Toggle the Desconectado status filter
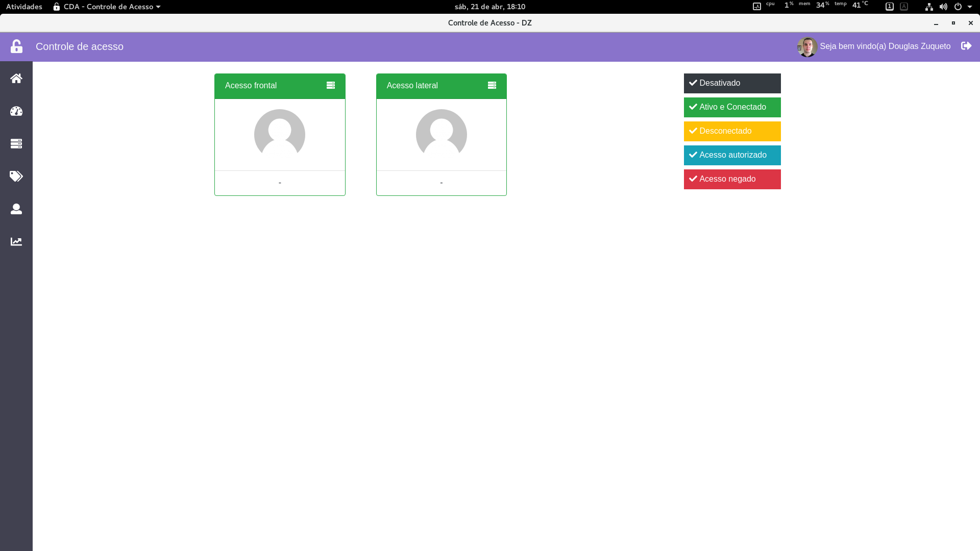Image resolution: width=980 pixels, height=551 pixels. [x=732, y=131]
